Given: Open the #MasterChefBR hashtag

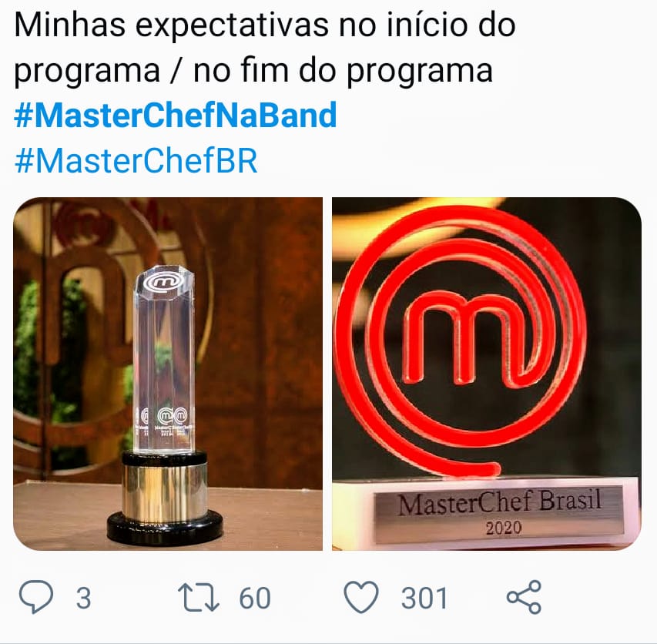Looking at the screenshot, I should 136,161.
